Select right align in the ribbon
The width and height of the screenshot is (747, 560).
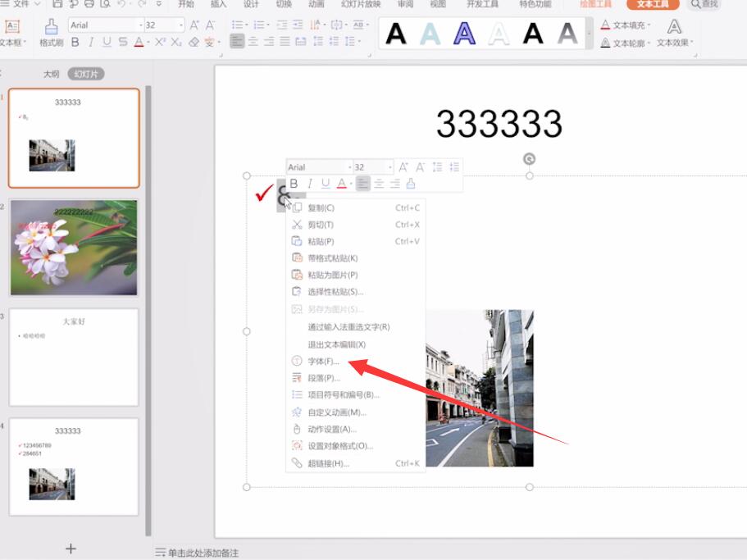coord(269,42)
